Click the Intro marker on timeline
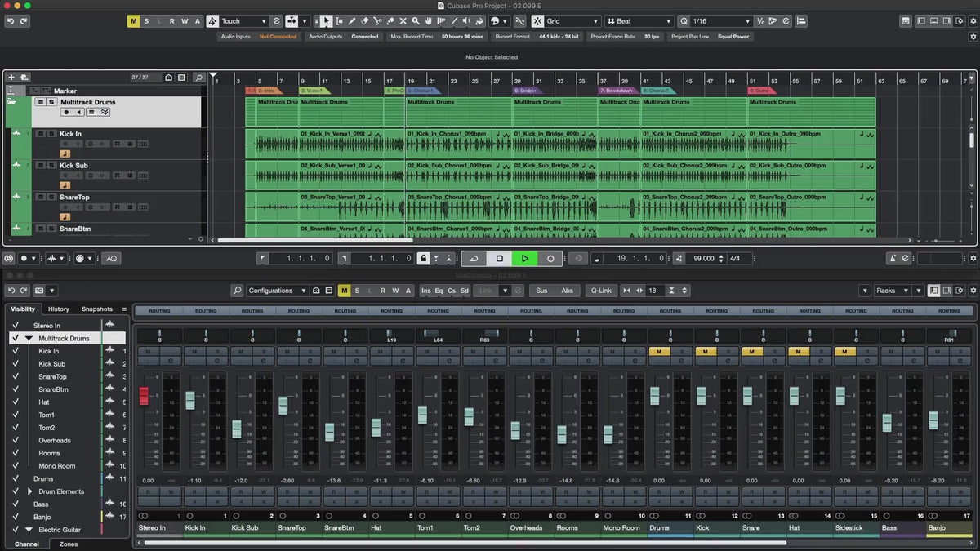Viewport: 980px width, 551px height. [266, 91]
